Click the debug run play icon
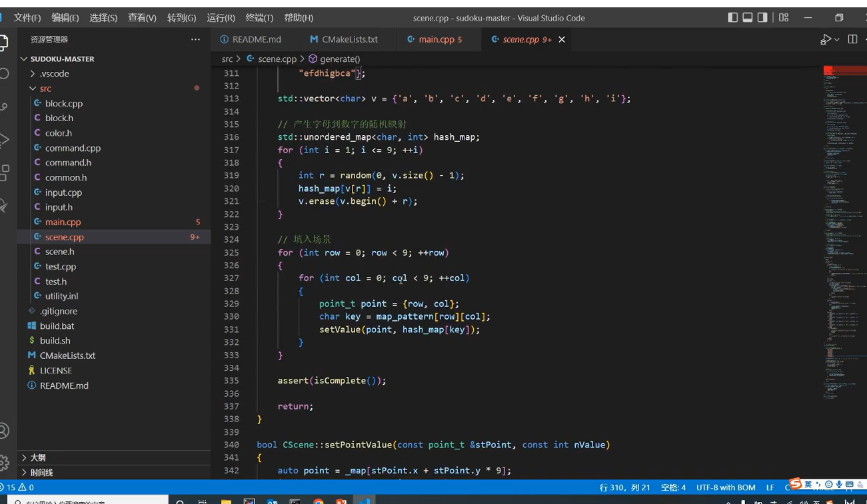 point(826,39)
